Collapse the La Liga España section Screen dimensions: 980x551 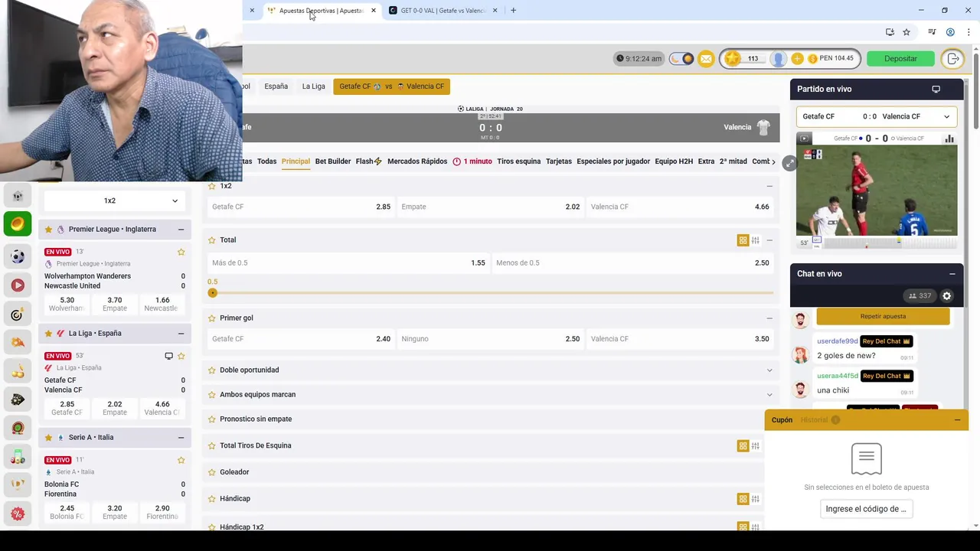click(181, 334)
